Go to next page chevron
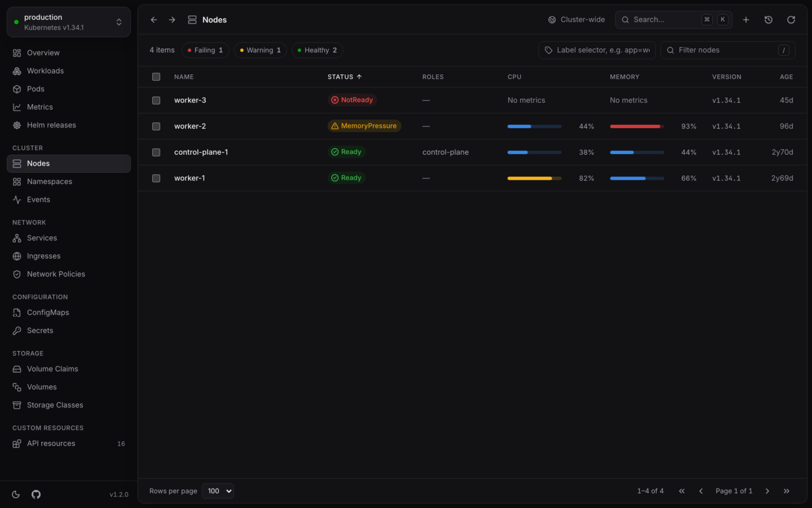Viewport: 812px width, 508px height. click(x=767, y=491)
